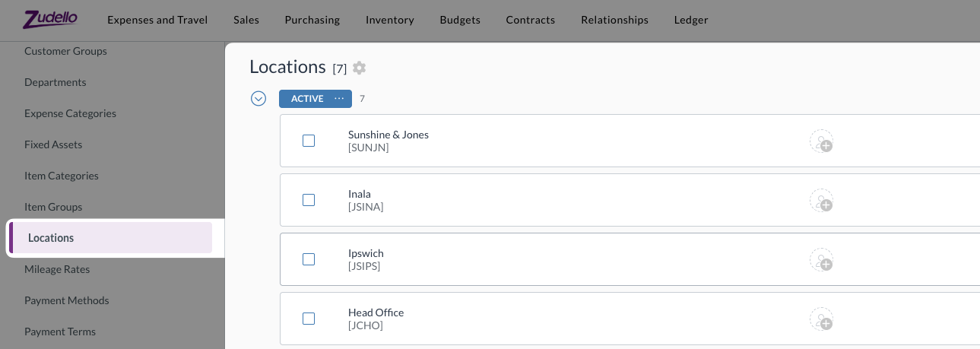Assign a user to Head Office

click(x=821, y=319)
